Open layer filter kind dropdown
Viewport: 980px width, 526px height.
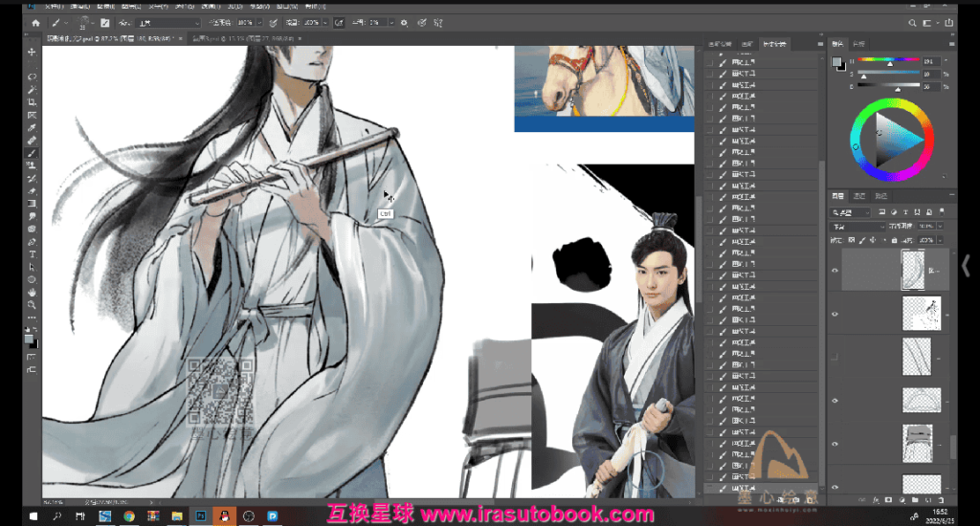(x=851, y=213)
